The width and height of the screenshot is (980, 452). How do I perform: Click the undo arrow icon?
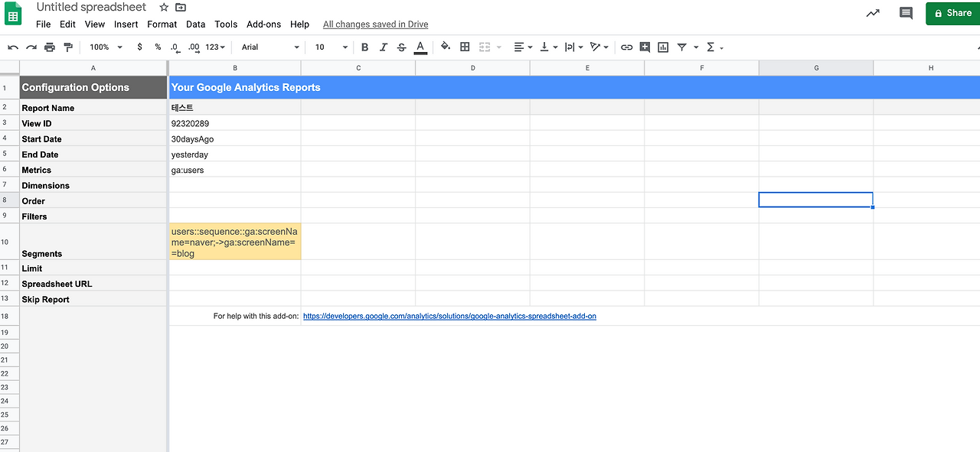coord(13,47)
